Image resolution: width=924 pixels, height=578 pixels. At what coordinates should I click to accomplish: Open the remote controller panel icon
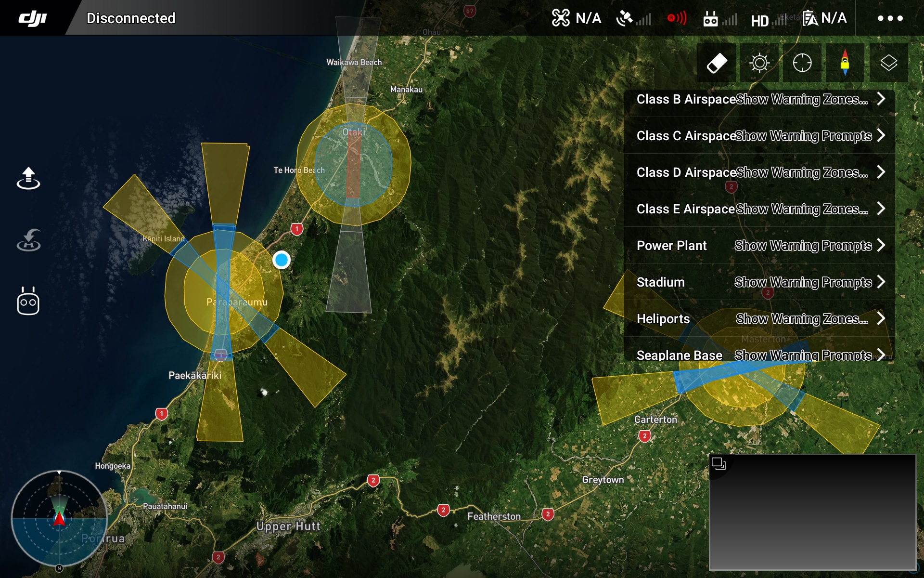click(x=28, y=302)
